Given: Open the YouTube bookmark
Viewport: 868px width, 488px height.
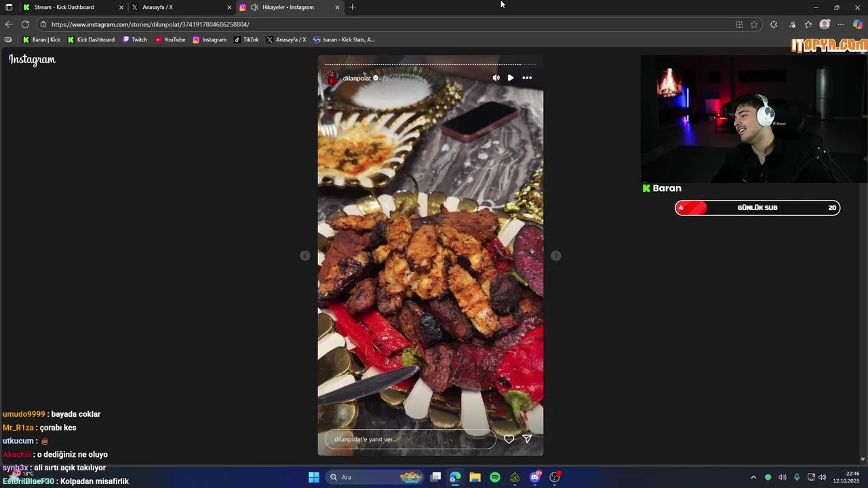Looking at the screenshot, I should [x=170, y=40].
